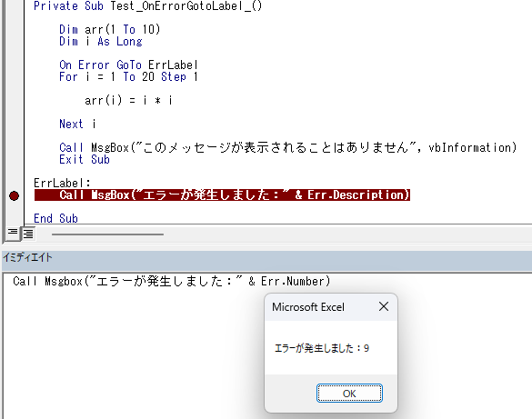532x419 pixels.
Task: Place cursor on Next i line
Action: tap(77, 125)
